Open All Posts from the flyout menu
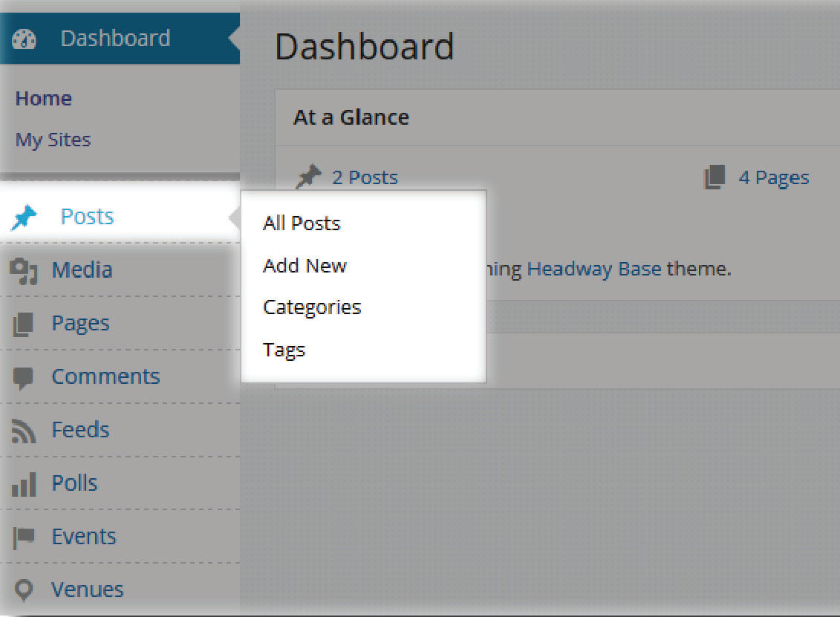This screenshot has height=617, width=840. [302, 223]
